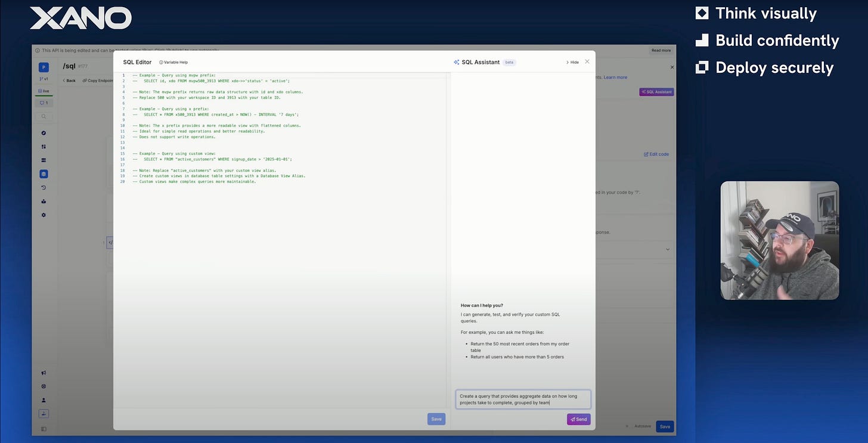Click line number 20 in gutter
868x443 pixels.
(x=123, y=182)
